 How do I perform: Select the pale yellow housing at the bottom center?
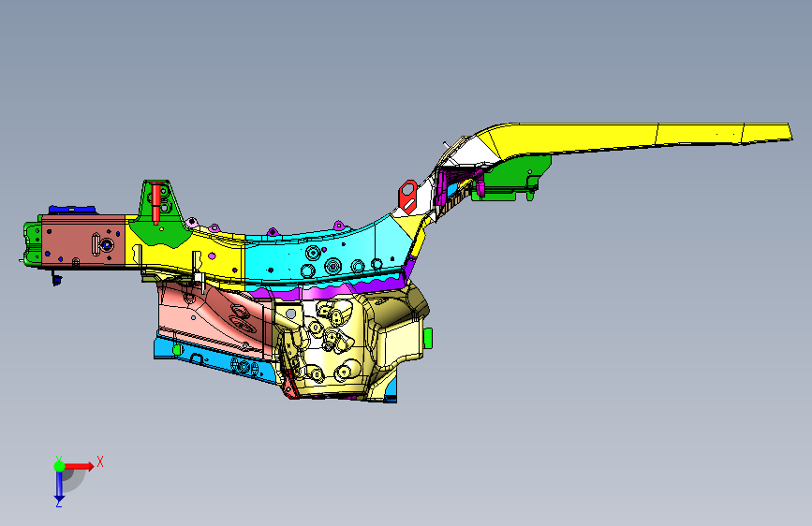coord(352,344)
